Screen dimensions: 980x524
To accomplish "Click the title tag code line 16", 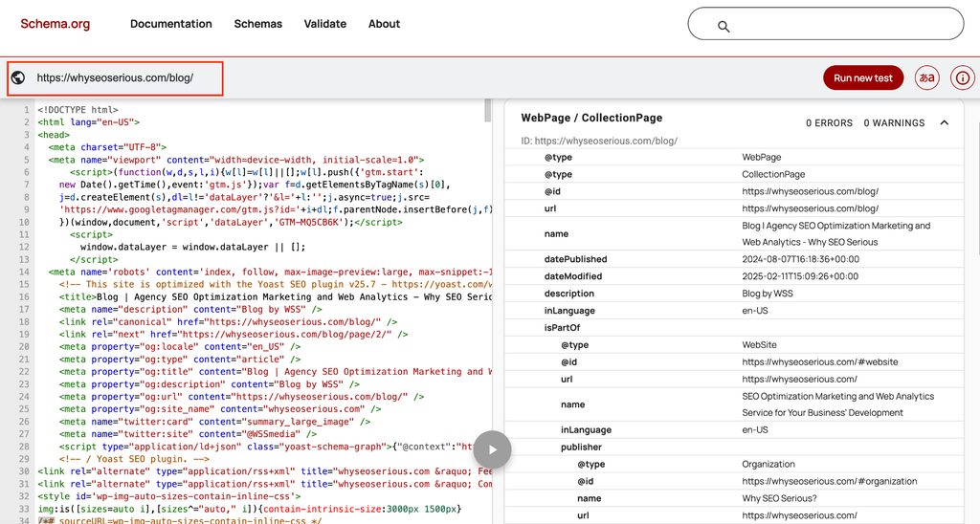I will click(276, 297).
